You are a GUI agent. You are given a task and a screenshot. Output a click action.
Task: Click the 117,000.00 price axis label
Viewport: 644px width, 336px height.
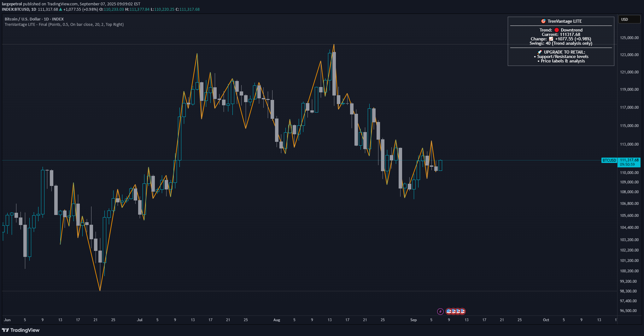[629, 107]
